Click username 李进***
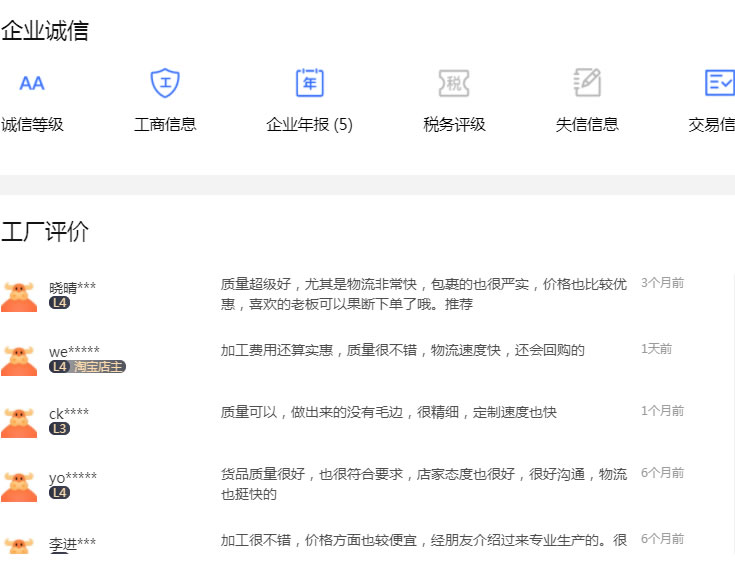This screenshot has width=735, height=570. click(x=73, y=544)
